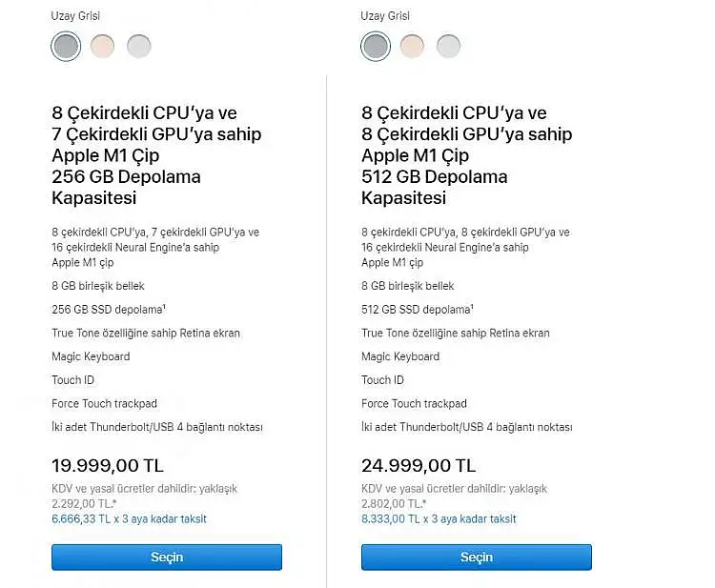
Task: Click the 256 GB Depolama model heading
Action: coord(156,155)
